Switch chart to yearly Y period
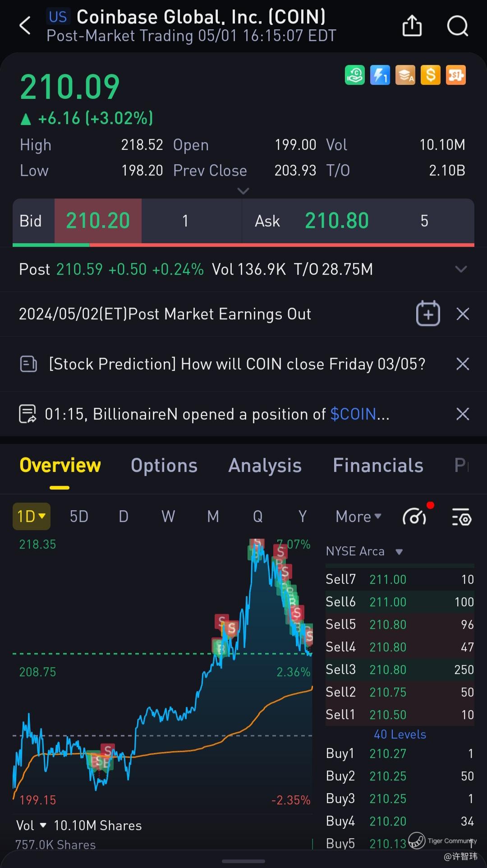This screenshot has height=868, width=487. [x=302, y=517]
